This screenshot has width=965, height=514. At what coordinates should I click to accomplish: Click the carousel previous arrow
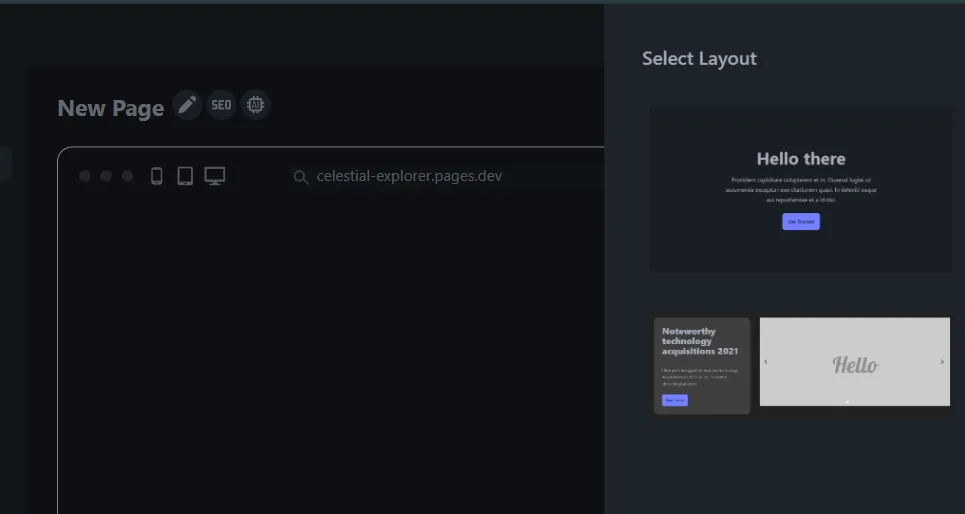pos(766,362)
